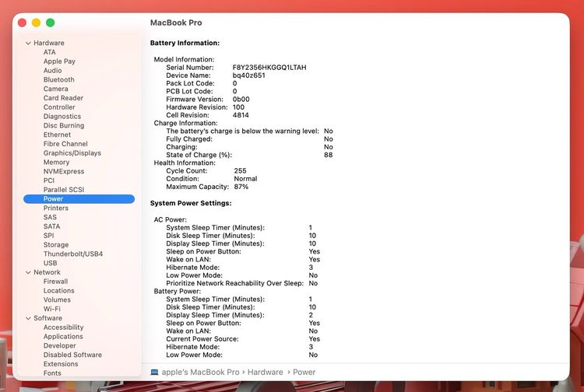Show Storage information
This screenshot has height=392, width=584.
tap(56, 245)
